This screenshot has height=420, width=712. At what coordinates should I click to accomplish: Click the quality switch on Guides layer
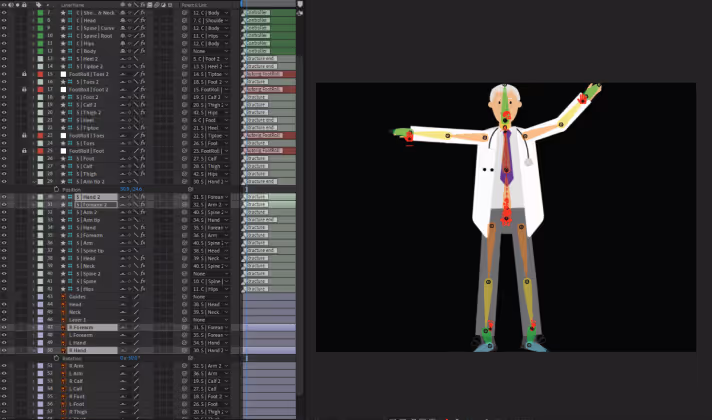tap(136, 296)
